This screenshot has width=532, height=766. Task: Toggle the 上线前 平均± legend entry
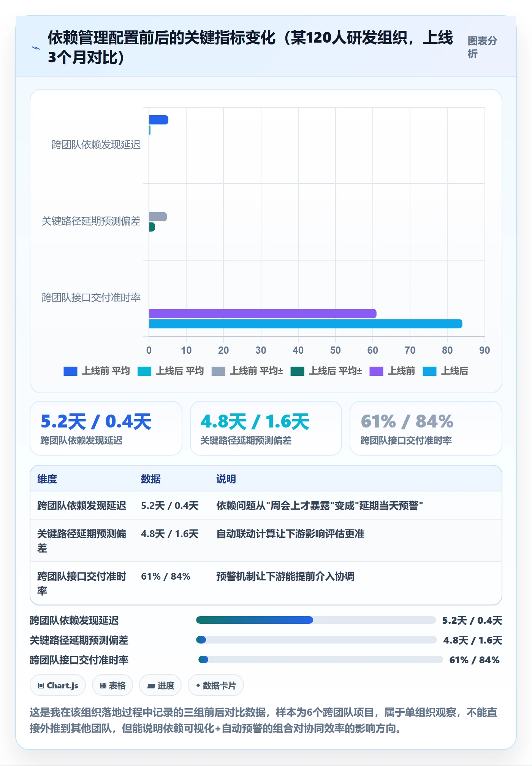(247, 371)
